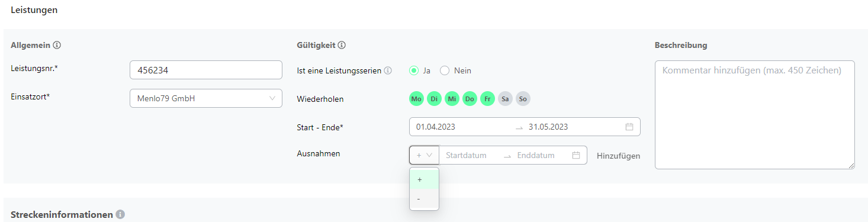Click info icon next to Gültigkeit

click(342, 45)
